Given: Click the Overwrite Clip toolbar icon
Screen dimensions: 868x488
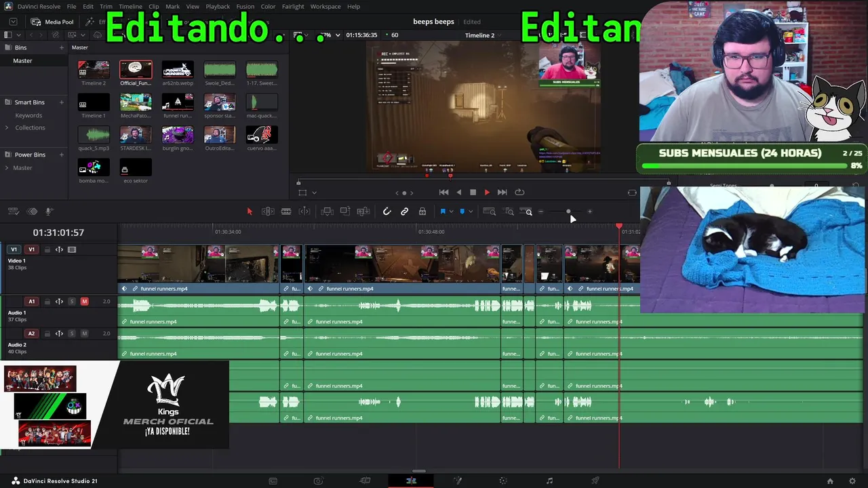Looking at the screenshot, I should pos(345,211).
